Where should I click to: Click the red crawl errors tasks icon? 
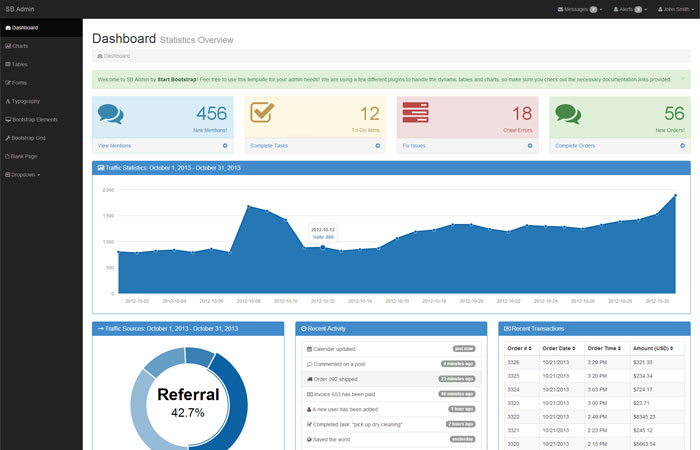[x=416, y=112]
